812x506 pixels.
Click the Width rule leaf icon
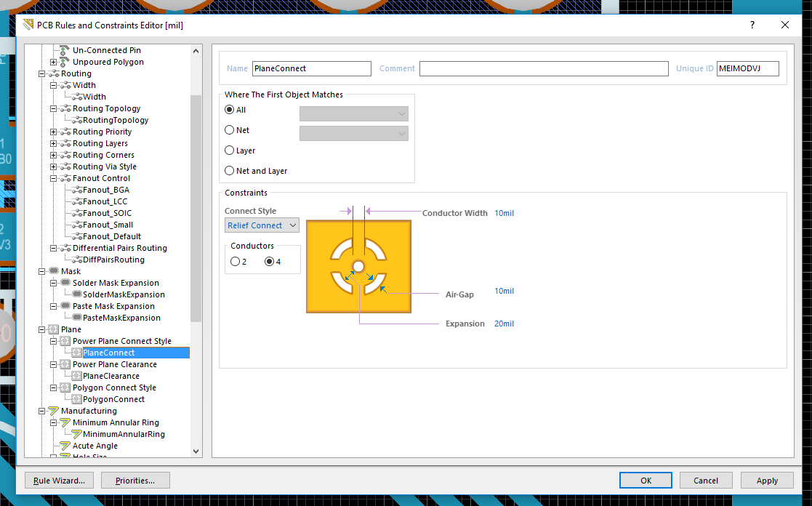77,97
